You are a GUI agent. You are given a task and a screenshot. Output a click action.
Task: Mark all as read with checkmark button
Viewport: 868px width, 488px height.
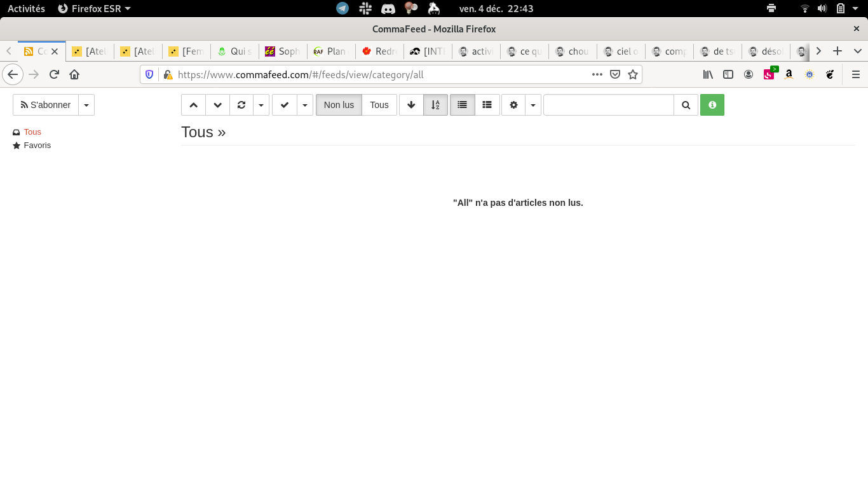point(285,105)
